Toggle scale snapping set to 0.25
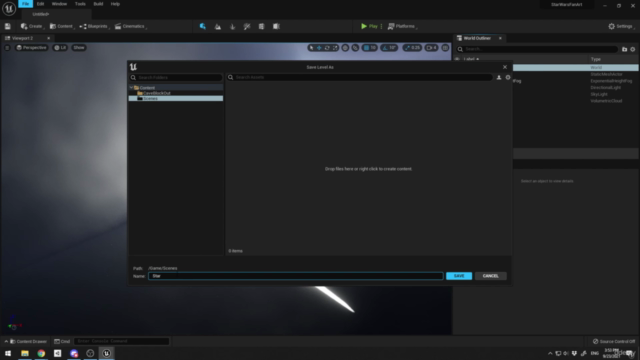 (412, 48)
